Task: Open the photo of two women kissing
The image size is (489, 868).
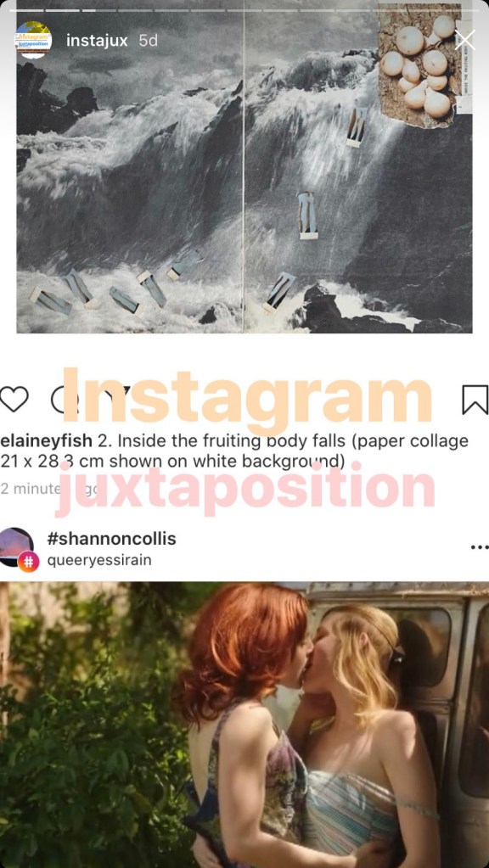Action: 244,725
